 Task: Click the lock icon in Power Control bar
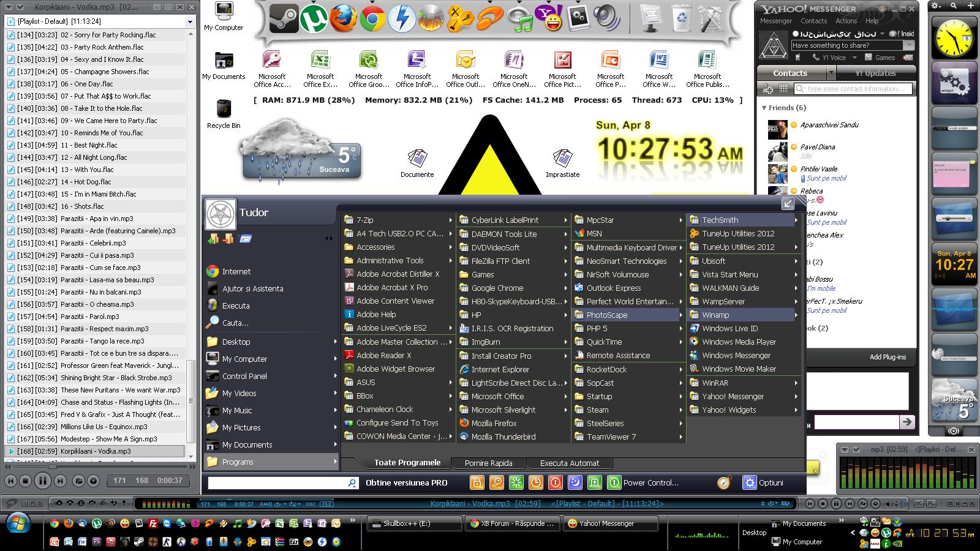click(477, 482)
